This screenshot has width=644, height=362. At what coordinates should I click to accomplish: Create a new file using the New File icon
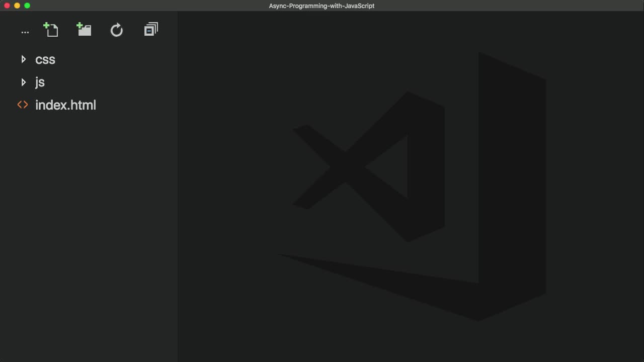point(51,29)
